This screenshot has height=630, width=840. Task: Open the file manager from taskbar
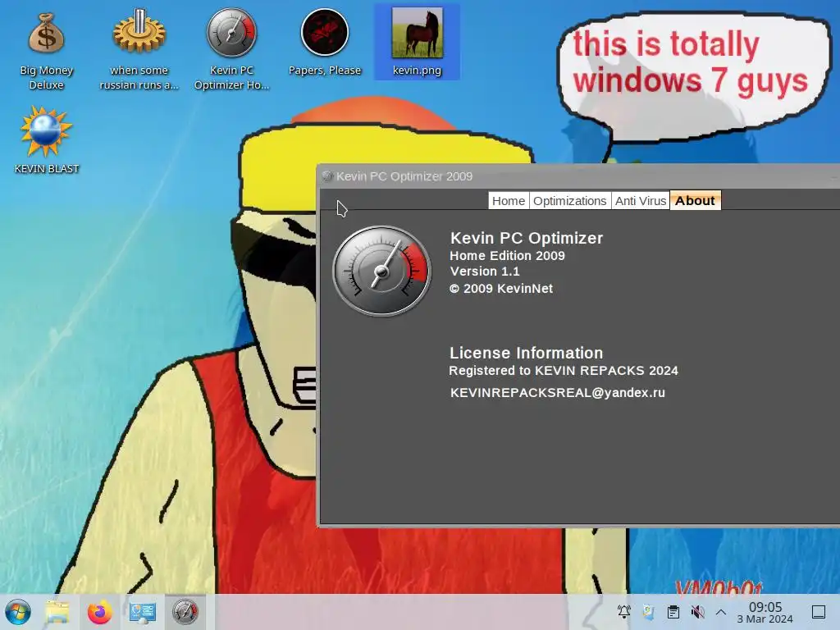point(57,612)
